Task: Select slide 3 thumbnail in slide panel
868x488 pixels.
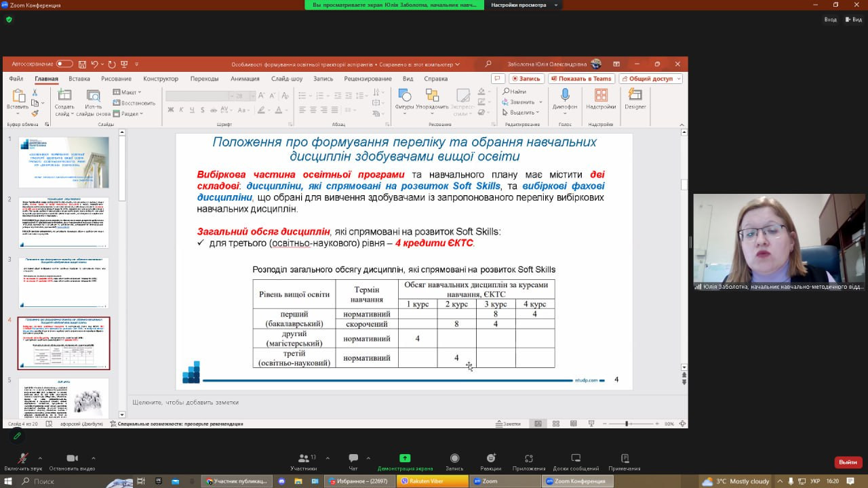Action: [x=64, y=283]
